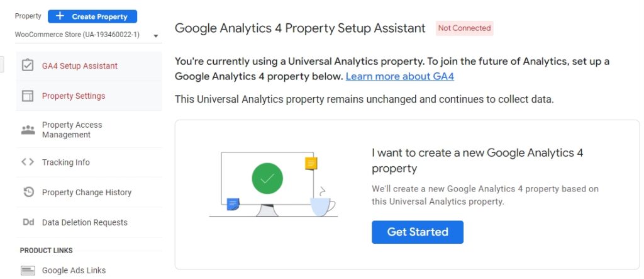644x279 pixels.
Task: Click the Property Access Management people icon
Action: coord(28,130)
